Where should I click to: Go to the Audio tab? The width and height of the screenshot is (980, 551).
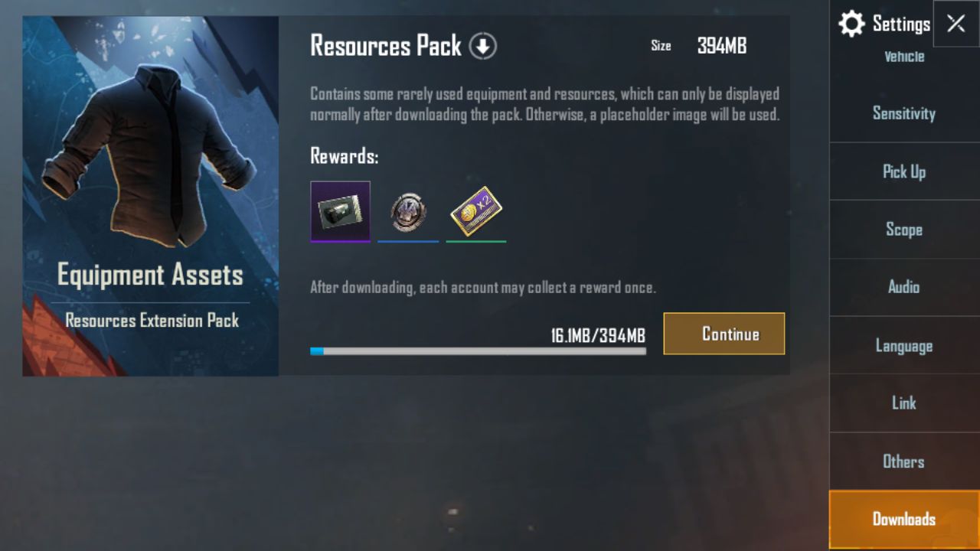pos(904,287)
